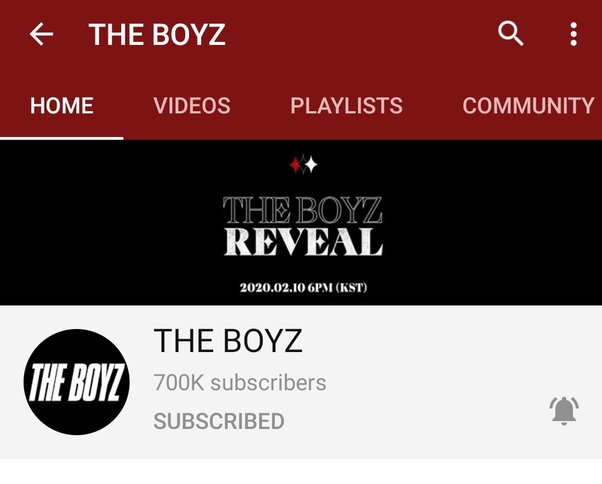
Task: Open the three-dot more options menu
Action: (x=573, y=34)
